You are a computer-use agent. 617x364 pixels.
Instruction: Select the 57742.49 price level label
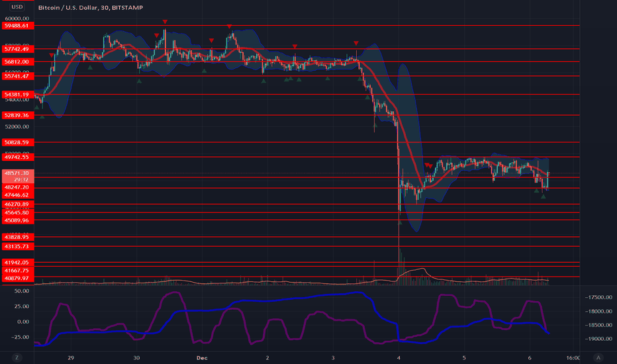coord(18,49)
